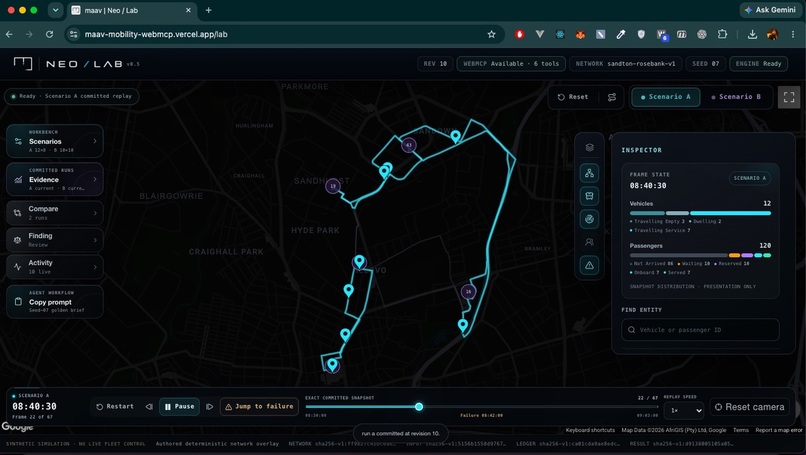The height and width of the screenshot is (455, 806).
Task: Click the SEED 07 chip
Action: [705, 64]
